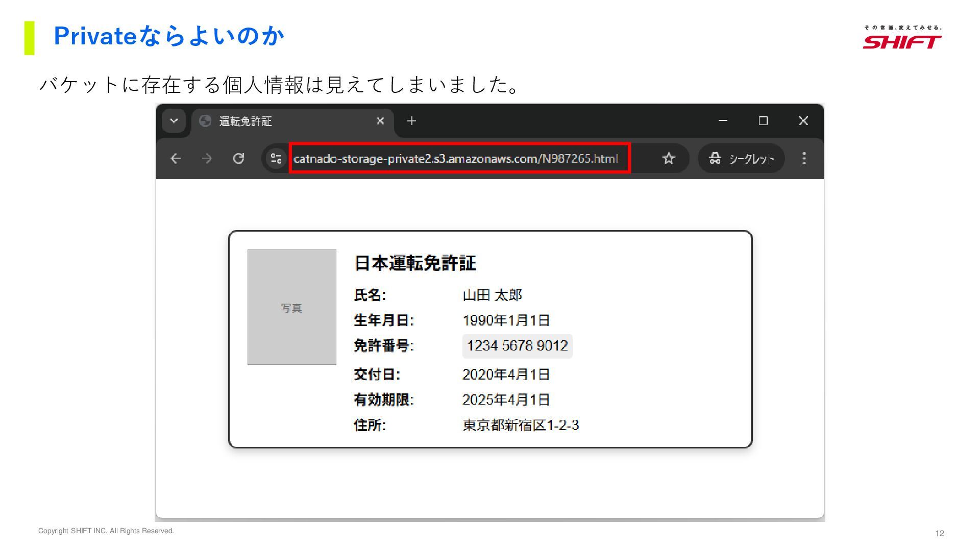
Task: Expand the tab search chevron
Action: pos(174,121)
